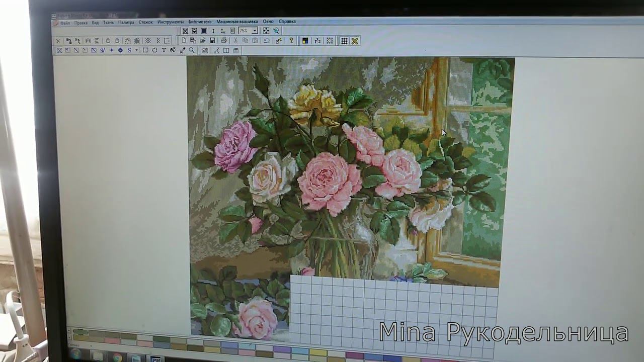Select the color picker eyedropper tool
The image size is (644, 362).
click(x=183, y=50)
